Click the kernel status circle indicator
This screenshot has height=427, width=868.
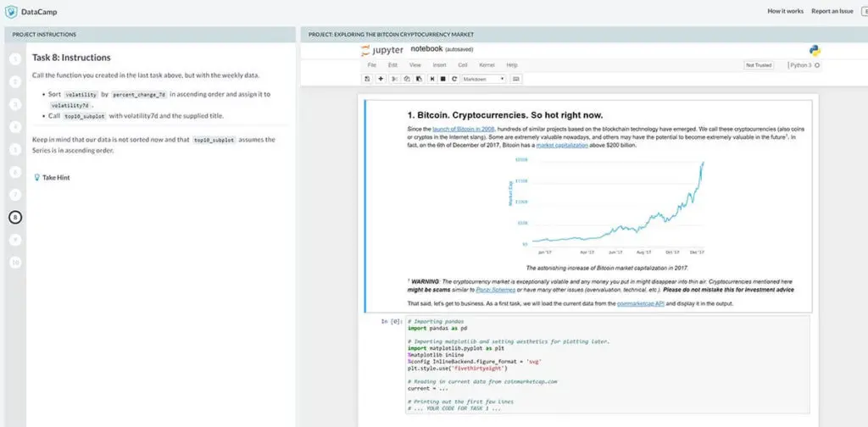817,65
